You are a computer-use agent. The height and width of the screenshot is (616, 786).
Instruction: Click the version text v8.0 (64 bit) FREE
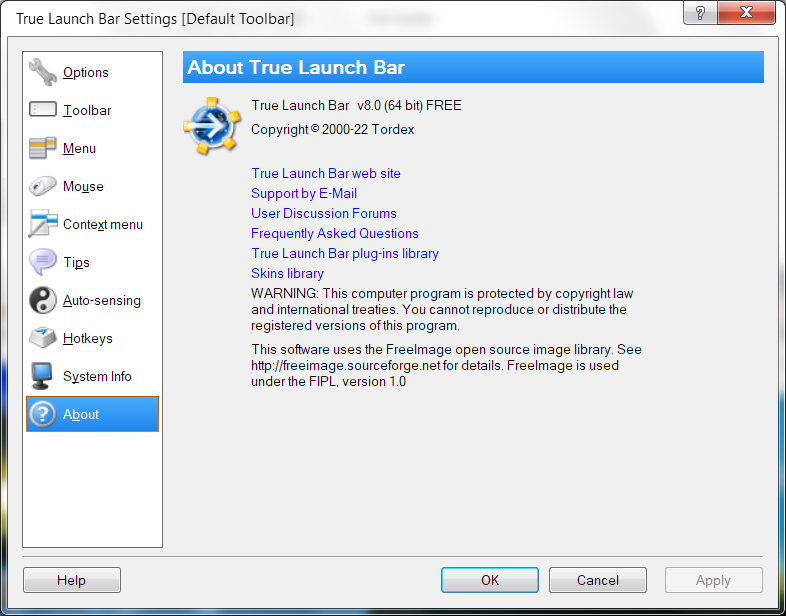tap(409, 105)
